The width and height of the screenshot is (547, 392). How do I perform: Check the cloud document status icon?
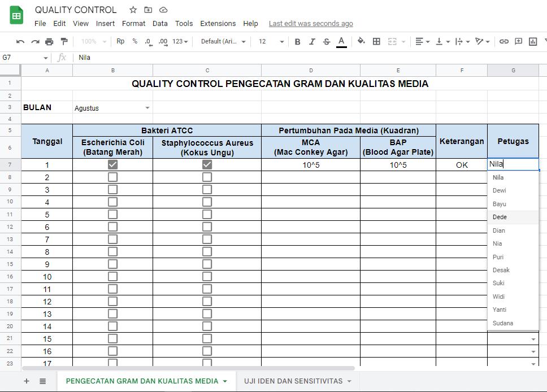pyautogui.click(x=163, y=10)
